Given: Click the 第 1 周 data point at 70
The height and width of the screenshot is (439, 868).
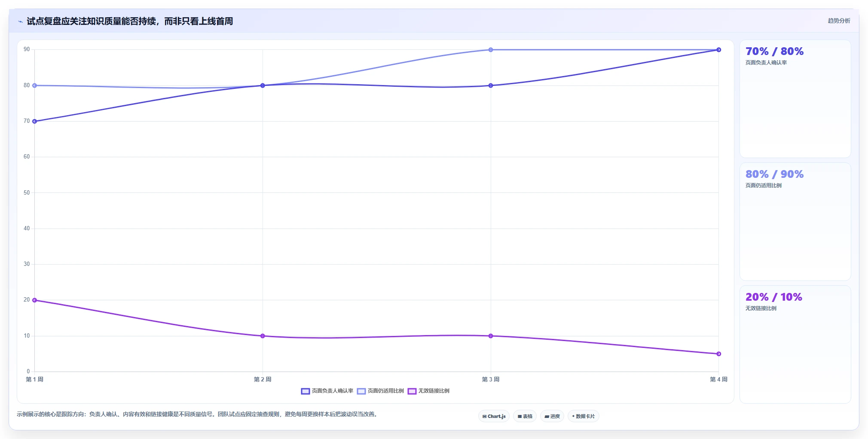Looking at the screenshot, I should click(35, 121).
